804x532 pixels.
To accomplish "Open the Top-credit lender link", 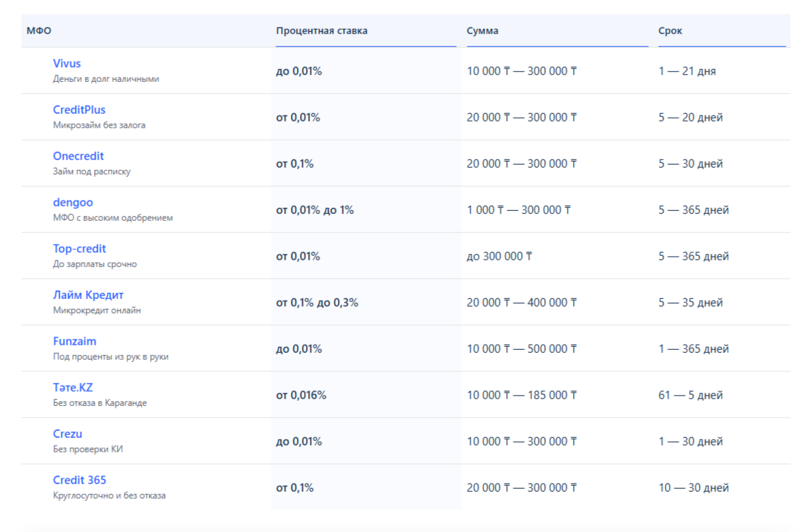I will click(80, 249).
